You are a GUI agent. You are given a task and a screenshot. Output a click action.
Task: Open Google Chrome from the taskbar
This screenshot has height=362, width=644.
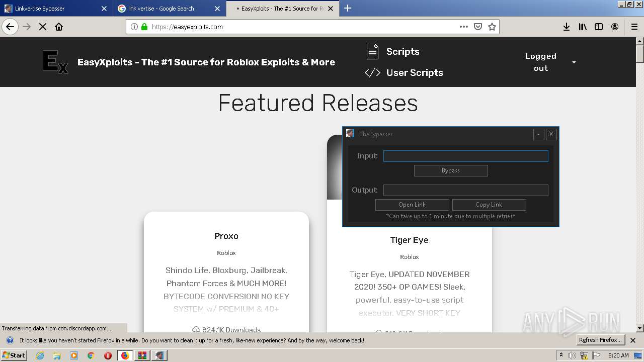pyautogui.click(x=91, y=355)
